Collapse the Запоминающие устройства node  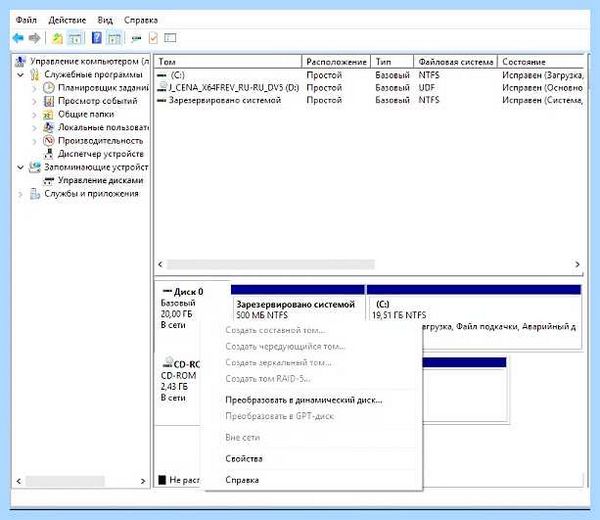(21, 168)
